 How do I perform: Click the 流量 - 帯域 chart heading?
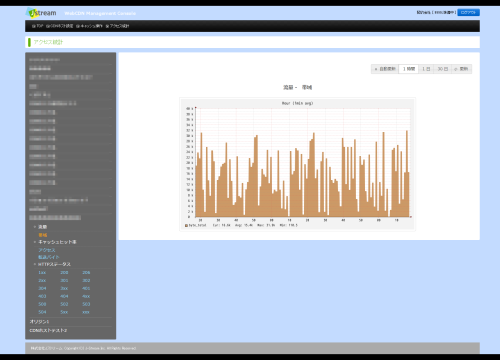(x=297, y=87)
